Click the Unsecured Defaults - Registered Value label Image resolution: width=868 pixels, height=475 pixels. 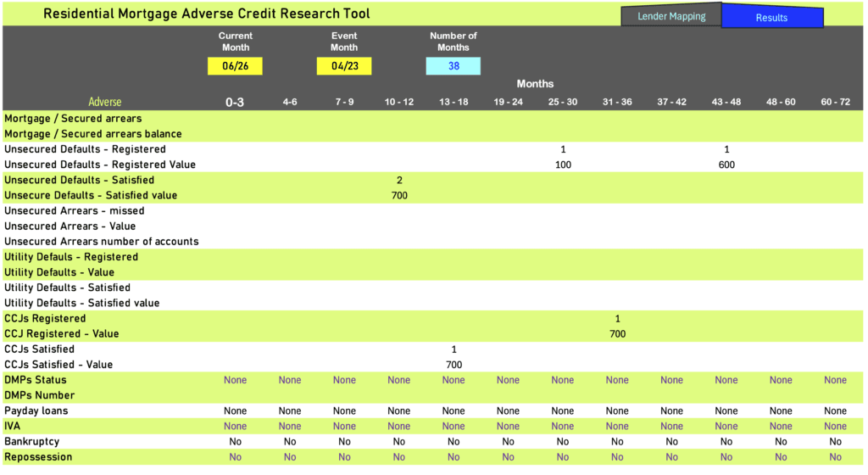click(100, 165)
